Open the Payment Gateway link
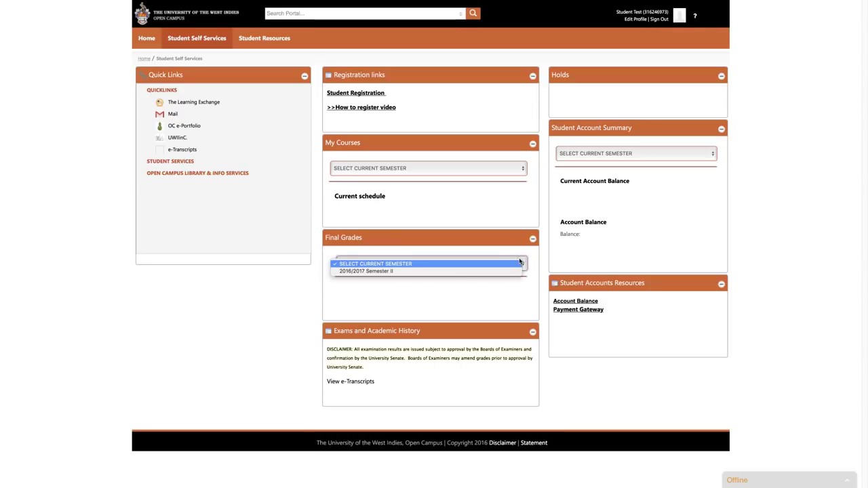 578,310
